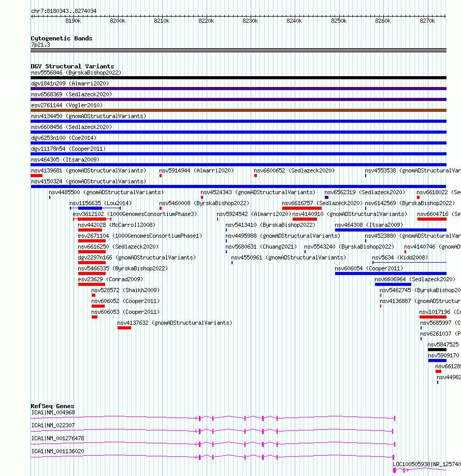Click nsv6616757 (Sedlazeck2020) label

click(x=322, y=204)
